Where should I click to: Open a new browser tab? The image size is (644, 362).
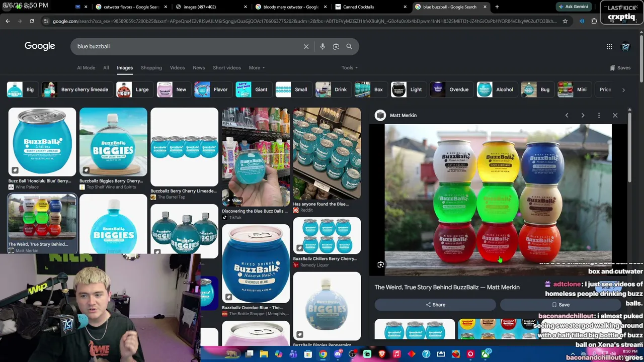pos(497,7)
